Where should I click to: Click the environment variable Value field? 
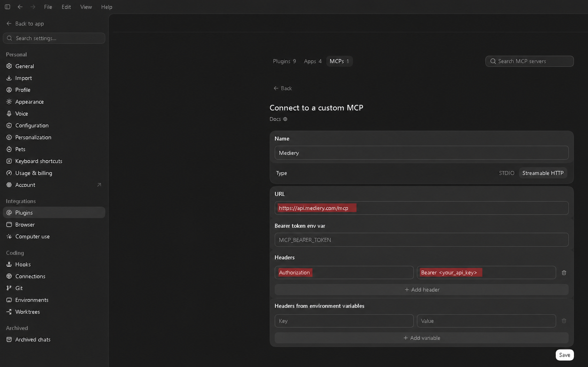click(486, 321)
